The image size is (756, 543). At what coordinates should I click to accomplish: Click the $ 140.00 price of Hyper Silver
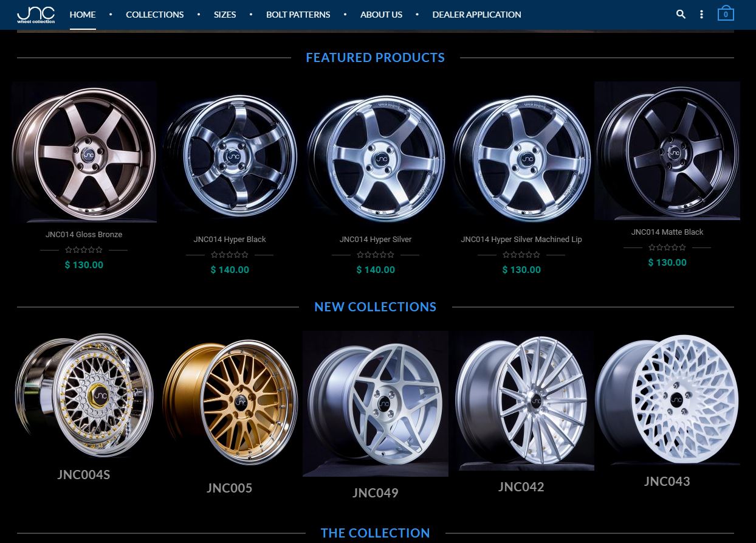point(376,270)
